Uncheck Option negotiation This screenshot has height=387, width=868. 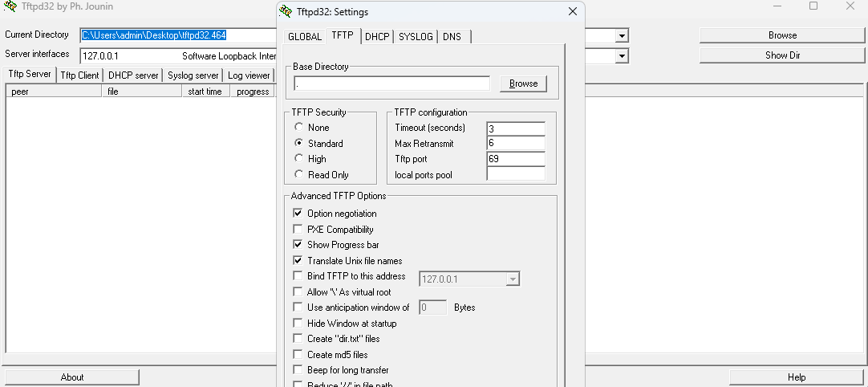click(298, 214)
